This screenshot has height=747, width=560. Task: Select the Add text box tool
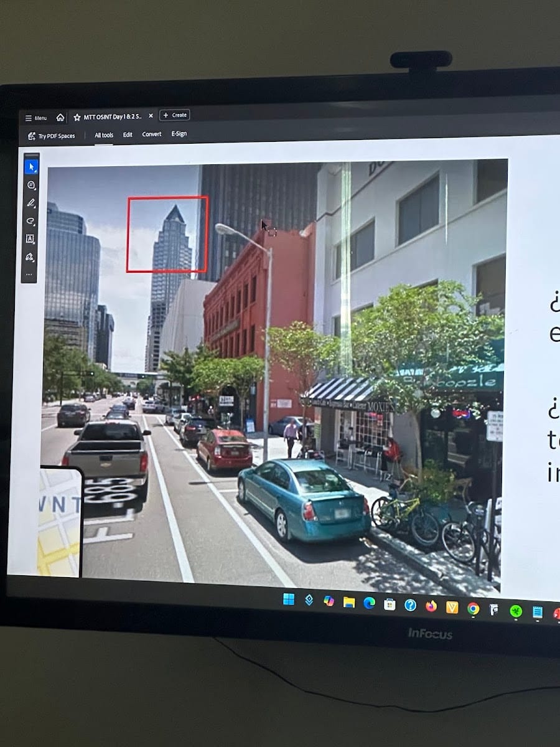30,239
